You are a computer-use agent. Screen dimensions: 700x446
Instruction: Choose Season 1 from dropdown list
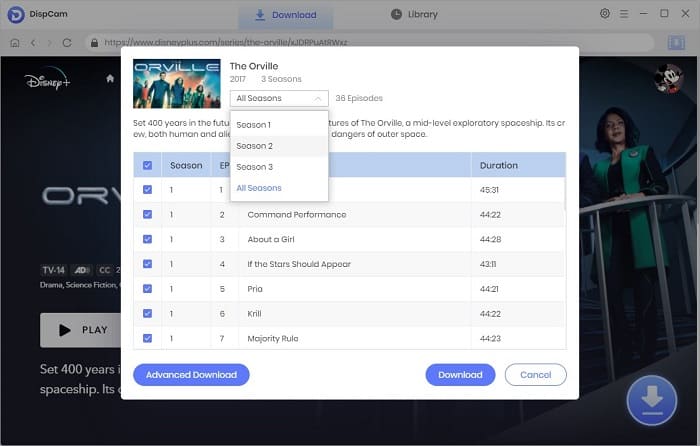point(279,125)
